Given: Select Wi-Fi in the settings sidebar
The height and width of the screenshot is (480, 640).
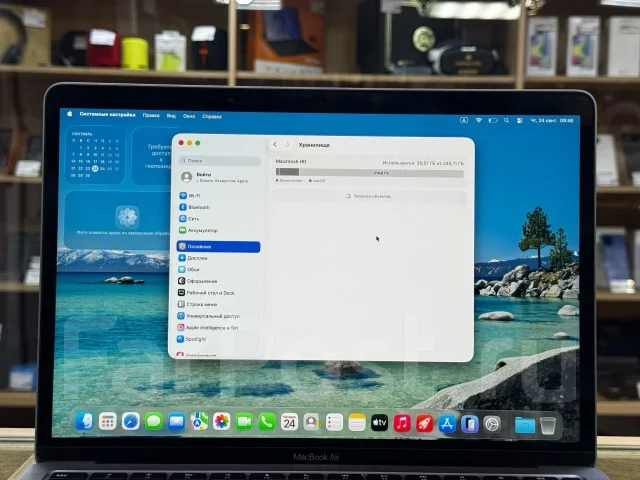Looking at the screenshot, I should [x=219, y=196].
